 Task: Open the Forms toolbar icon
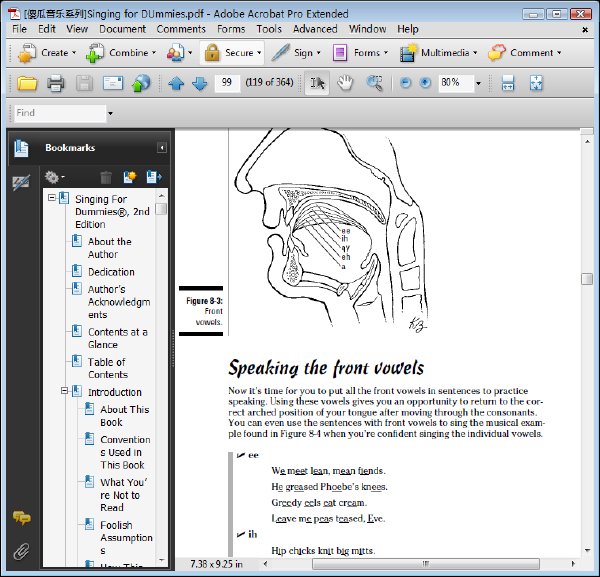click(340, 53)
